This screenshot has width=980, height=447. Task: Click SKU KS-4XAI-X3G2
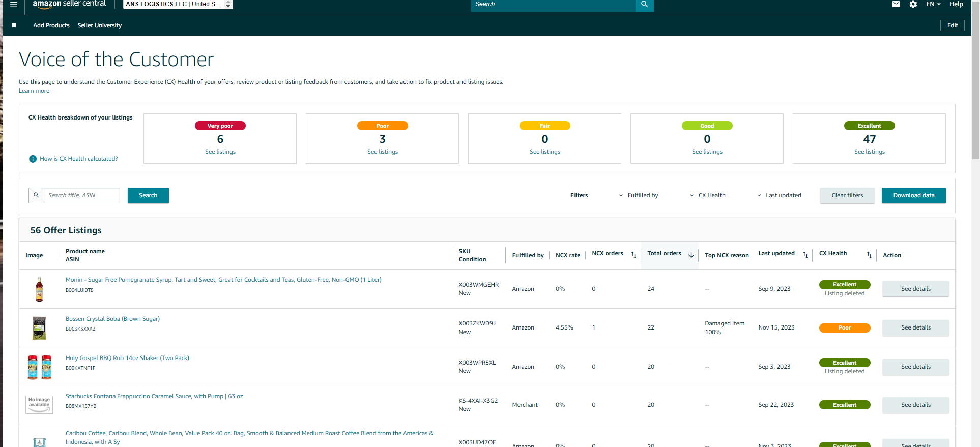pyautogui.click(x=478, y=401)
